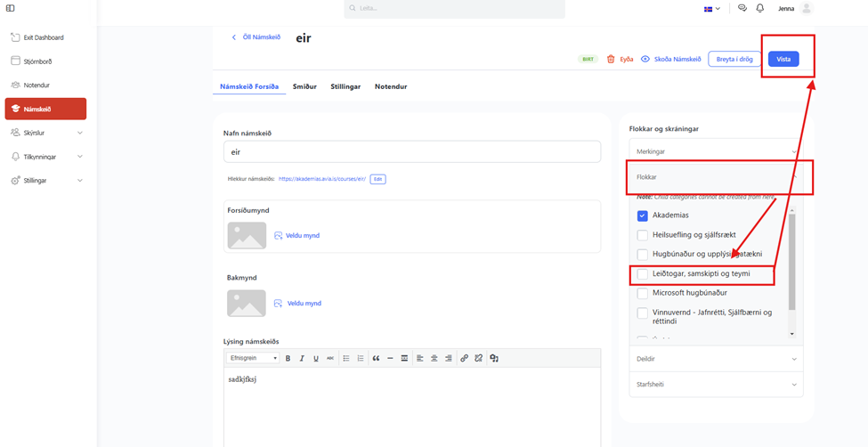
Task: Click the bulleted list icon
Action: click(346, 358)
